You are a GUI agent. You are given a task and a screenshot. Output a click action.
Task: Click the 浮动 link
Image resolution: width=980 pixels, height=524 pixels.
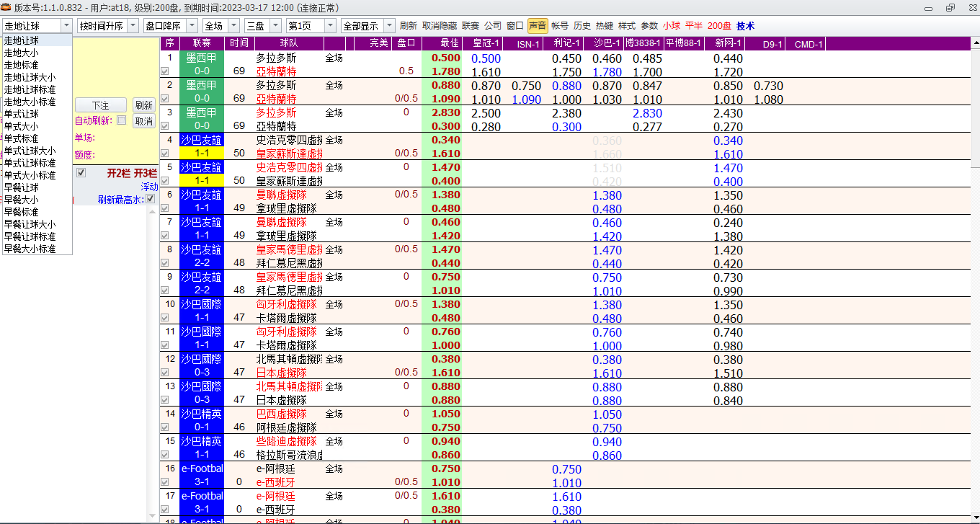point(149,187)
